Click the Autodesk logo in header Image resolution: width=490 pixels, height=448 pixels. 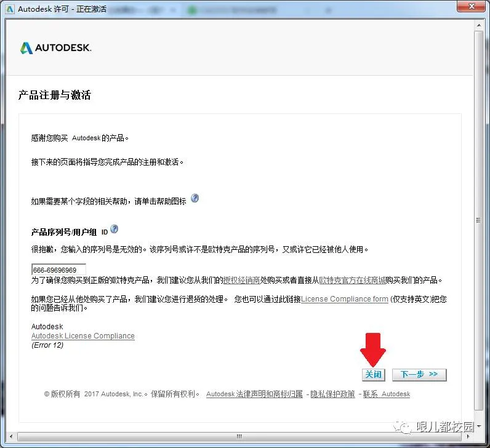(x=55, y=48)
